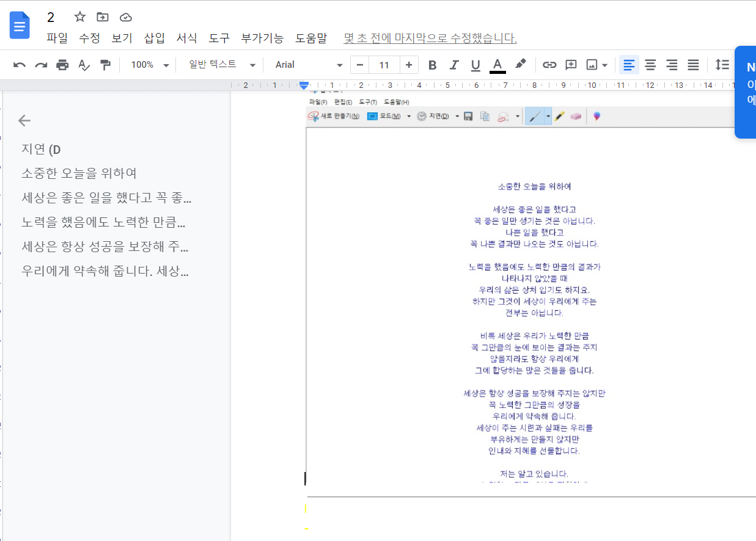The image size is (756, 541).
Task: Activate the paint format tool
Action: [x=105, y=65]
